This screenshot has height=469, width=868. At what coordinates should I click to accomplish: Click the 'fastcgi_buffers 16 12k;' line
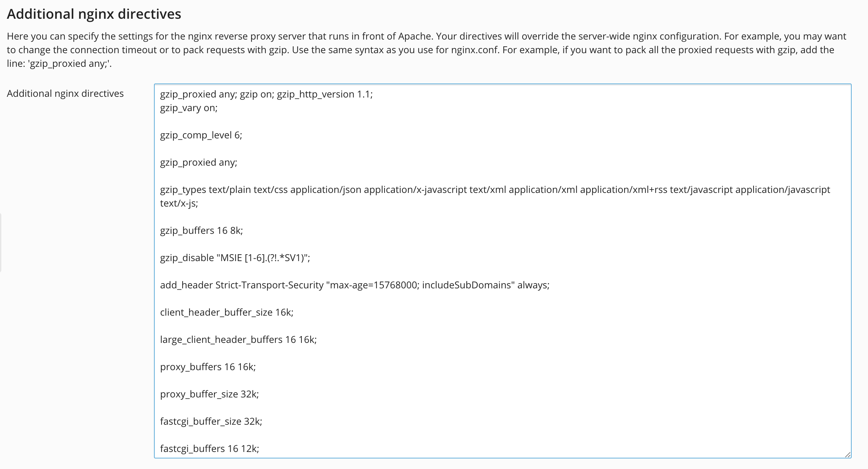tap(210, 449)
